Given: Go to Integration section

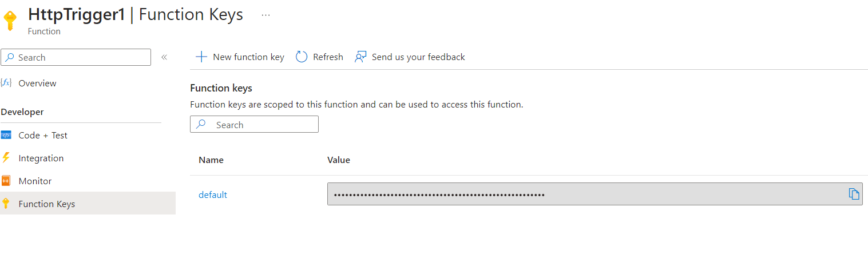Looking at the screenshot, I should point(41,158).
